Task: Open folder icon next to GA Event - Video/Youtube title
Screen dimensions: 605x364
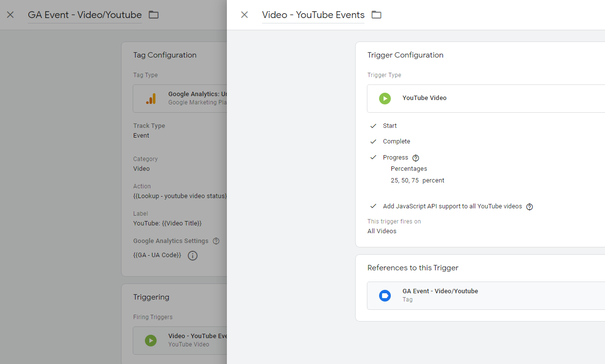Action: click(x=154, y=15)
